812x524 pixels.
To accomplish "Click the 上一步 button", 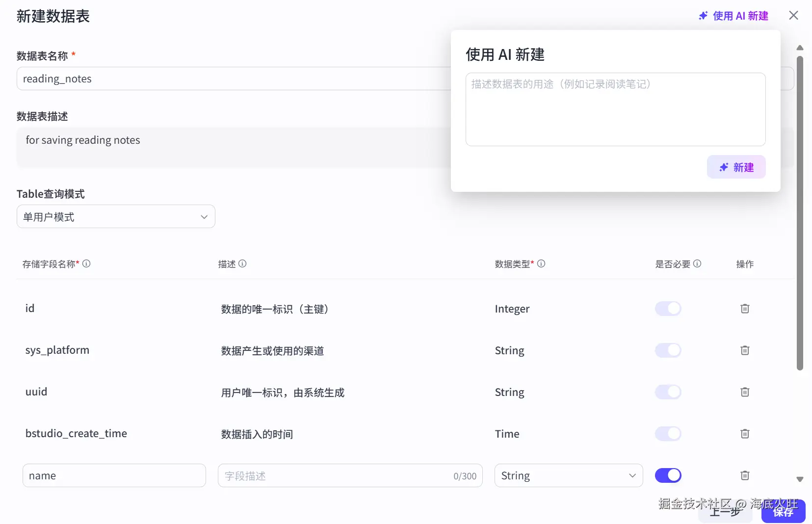I will click(725, 511).
